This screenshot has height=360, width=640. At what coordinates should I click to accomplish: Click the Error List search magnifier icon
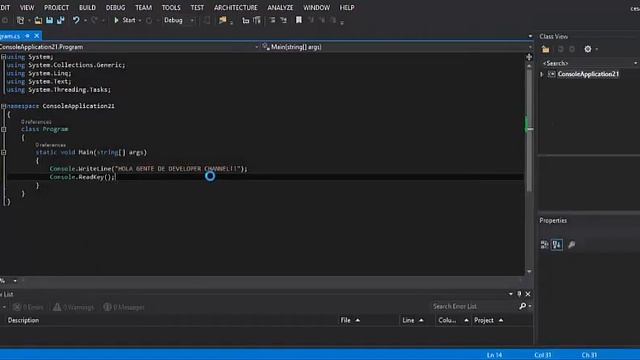(522, 306)
